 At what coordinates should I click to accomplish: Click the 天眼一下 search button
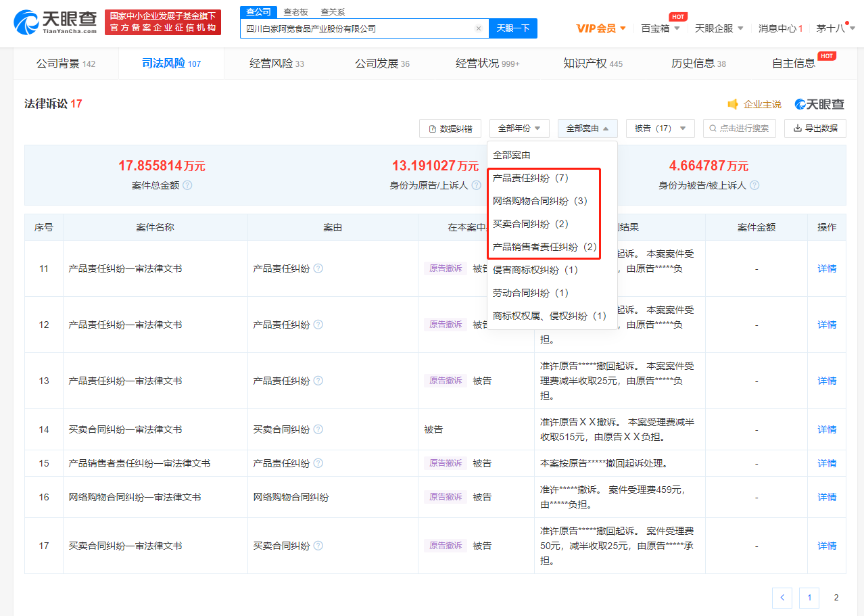point(513,28)
